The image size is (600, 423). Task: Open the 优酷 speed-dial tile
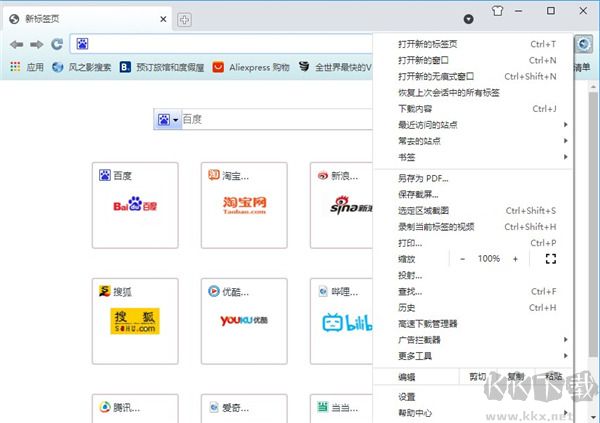coord(244,321)
